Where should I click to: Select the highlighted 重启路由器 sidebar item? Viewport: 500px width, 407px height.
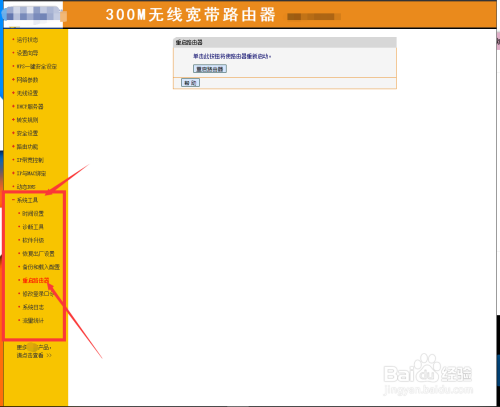(x=35, y=280)
